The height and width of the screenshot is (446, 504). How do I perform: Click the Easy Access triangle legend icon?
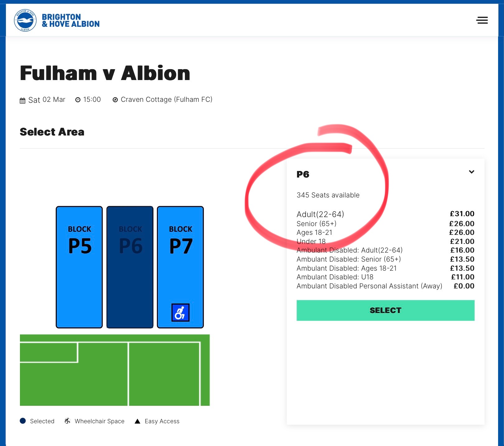[137, 421]
